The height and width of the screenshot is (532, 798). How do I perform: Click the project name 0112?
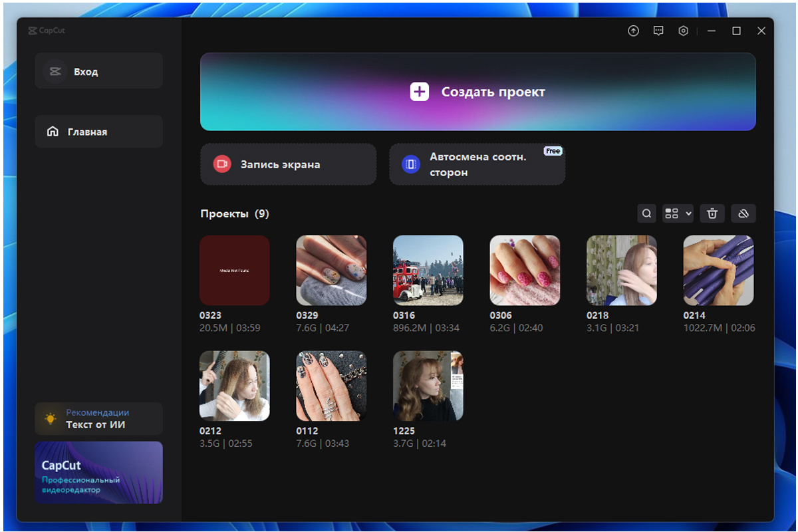307,431
